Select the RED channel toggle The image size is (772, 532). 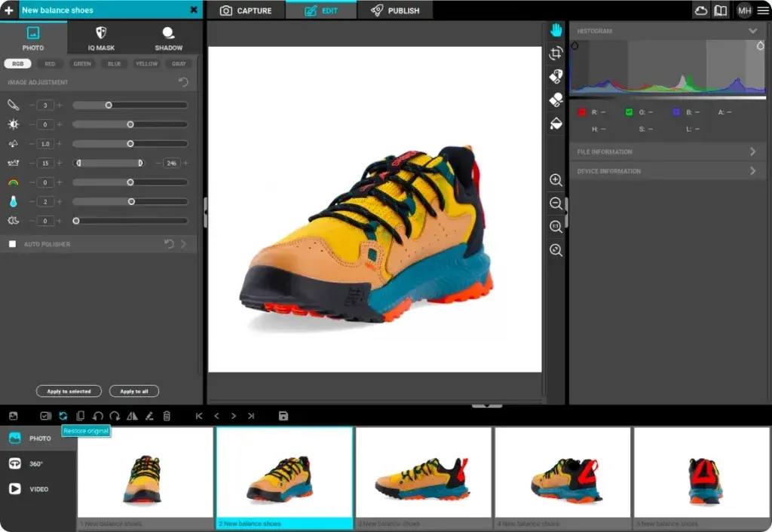(48, 63)
